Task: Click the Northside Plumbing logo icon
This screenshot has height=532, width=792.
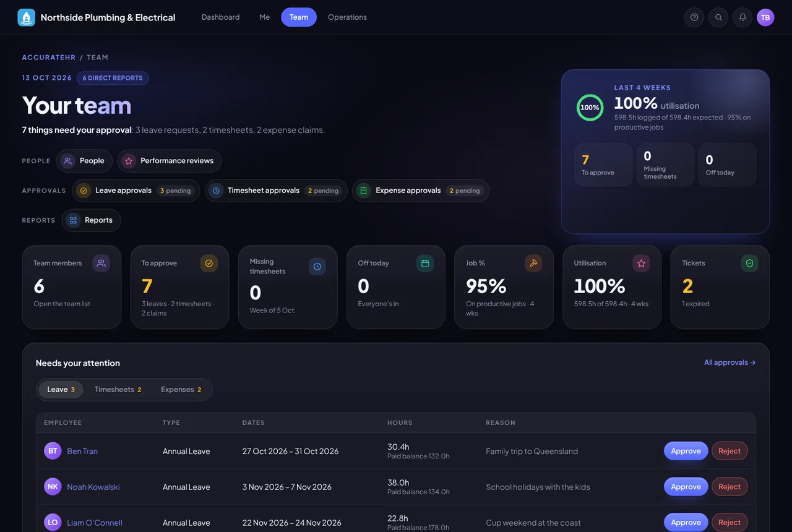Action: tap(27, 17)
